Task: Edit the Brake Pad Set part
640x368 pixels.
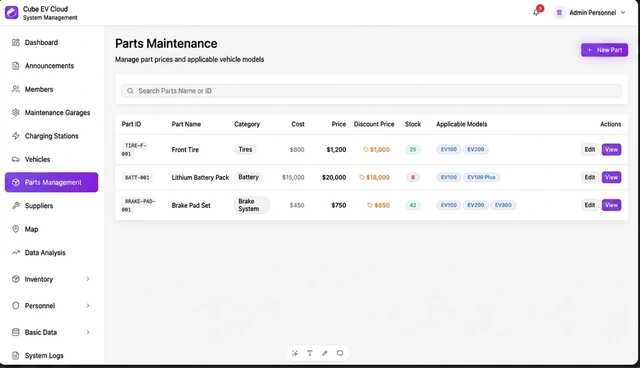Action: (x=590, y=205)
